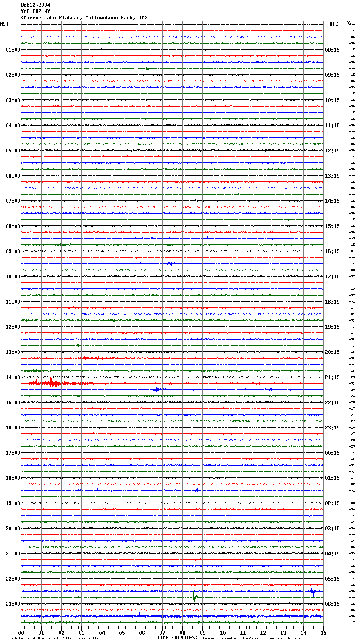Select the 08:00 MST time label

pyautogui.click(x=13, y=226)
